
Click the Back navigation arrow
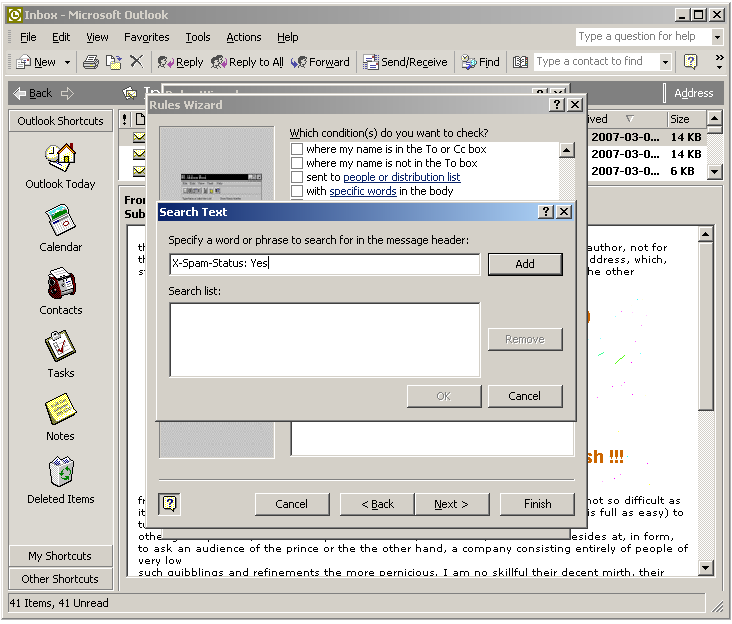click(32, 93)
